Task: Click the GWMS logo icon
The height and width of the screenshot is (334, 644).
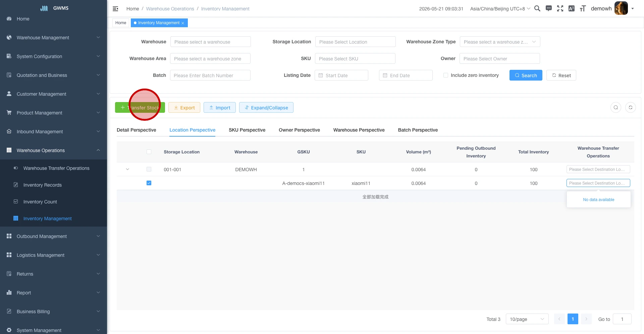Action: (x=44, y=8)
